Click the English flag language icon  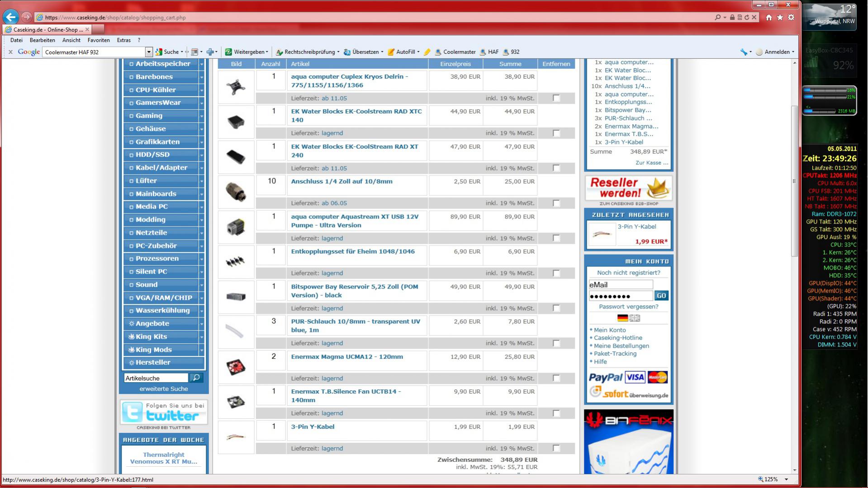(x=635, y=318)
